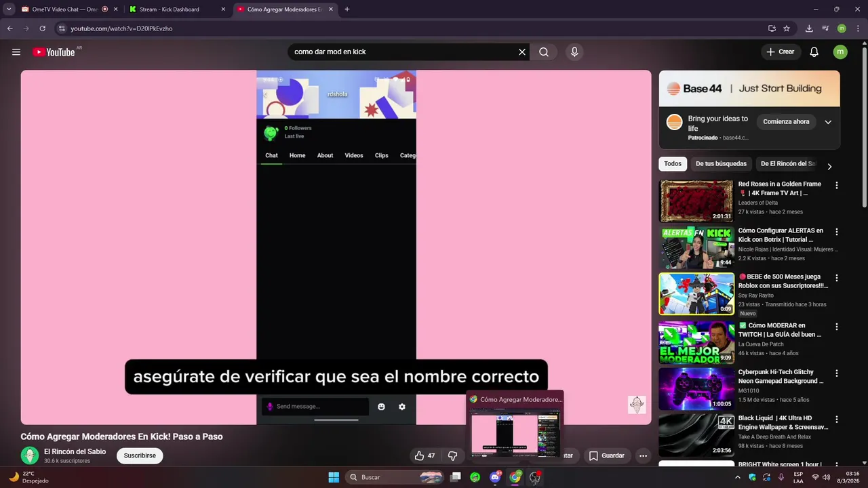Open the weather widget showing 22°C
The image size is (868, 488).
pos(28,477)
